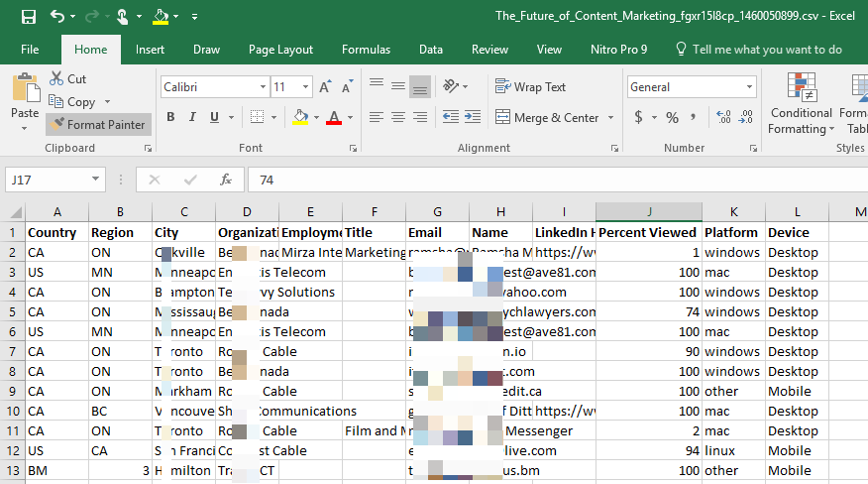Click Merge & Center

547,118
